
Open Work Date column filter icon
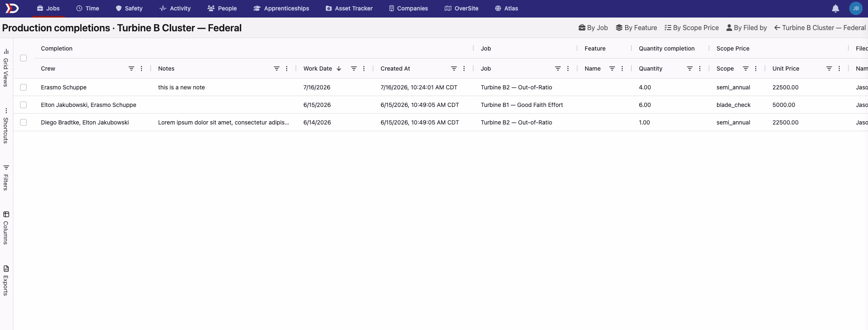[x=354, y=69]
